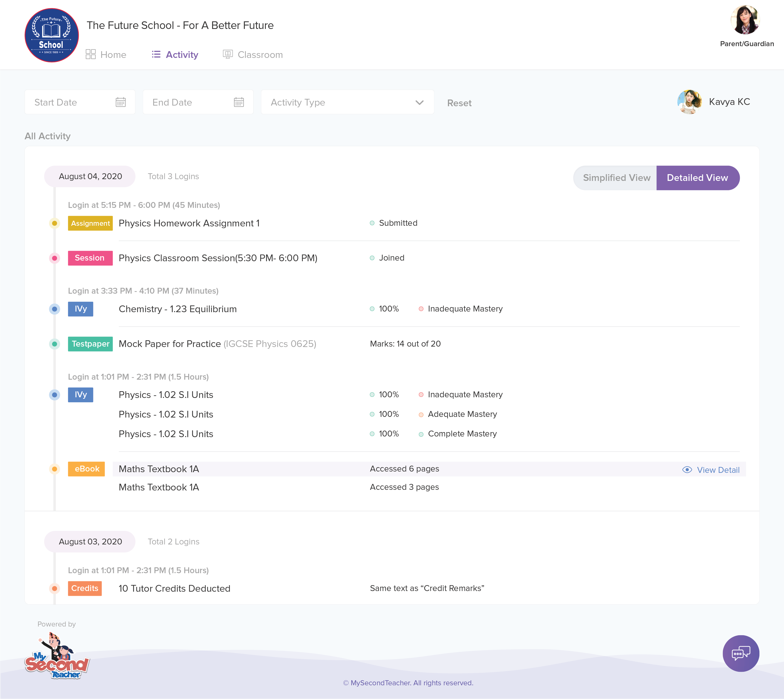Open Physics Classroom Session entry
The height and width of the screenshot is (699, 784).
pyautogui.click(x=218, y=258)
